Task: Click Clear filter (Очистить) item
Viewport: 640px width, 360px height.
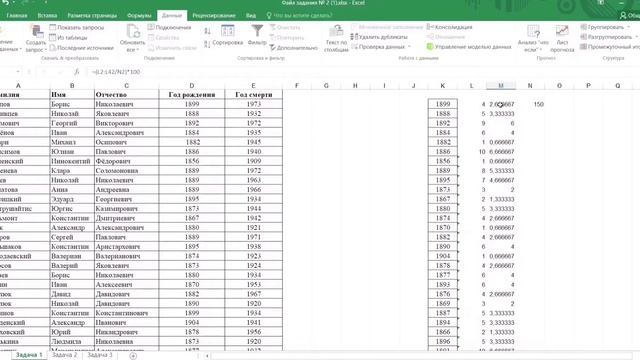Action: click(285, 27)
